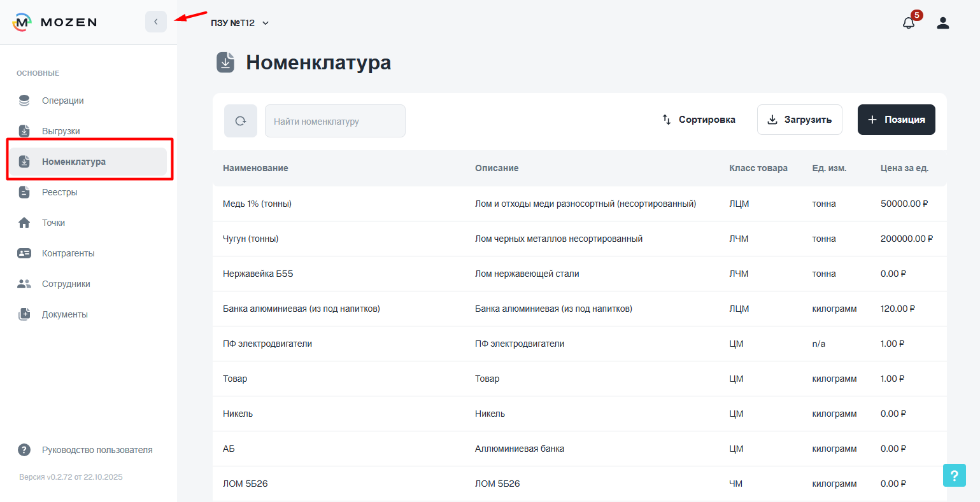Open the user profile icon
Viewport: 980px width, 502px height.
pyautogui.click(x=943, y=23)
